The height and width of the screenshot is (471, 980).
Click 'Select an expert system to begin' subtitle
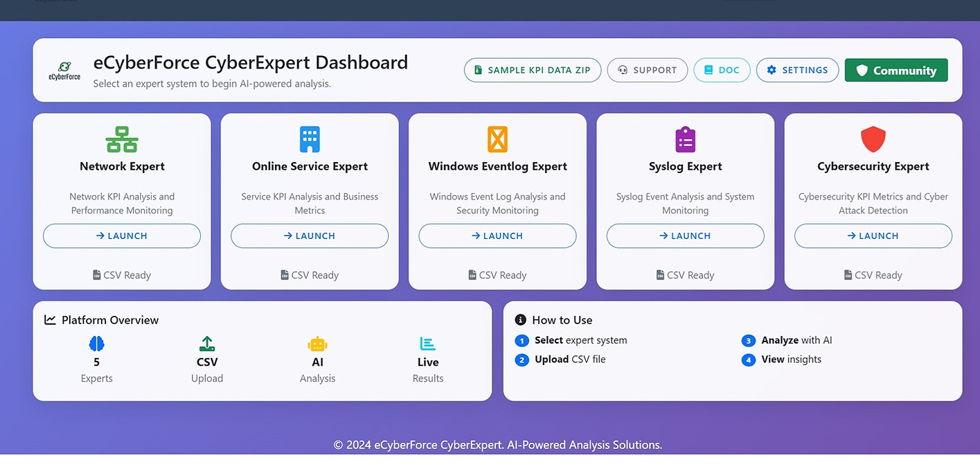[212, 84]
